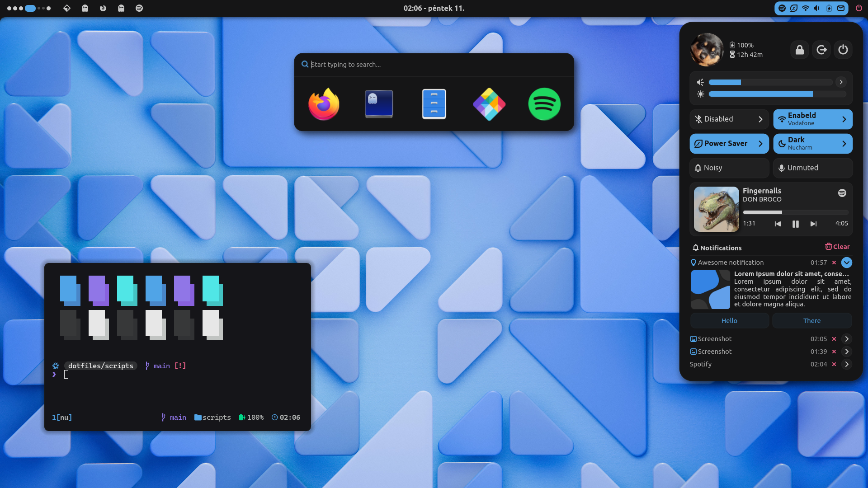Screen dimensions: 868x488
Task: Click the lock screen icon
Action: click(799, 50)
